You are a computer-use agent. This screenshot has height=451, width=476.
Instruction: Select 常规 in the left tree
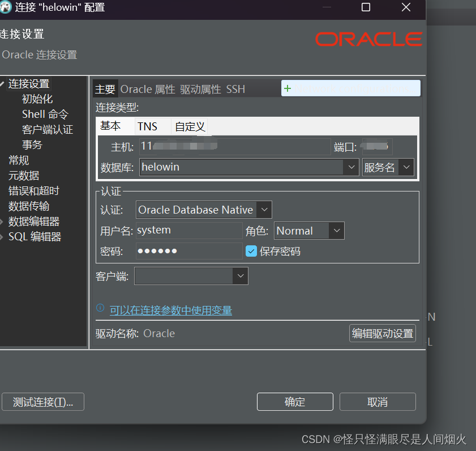(19, 160)
